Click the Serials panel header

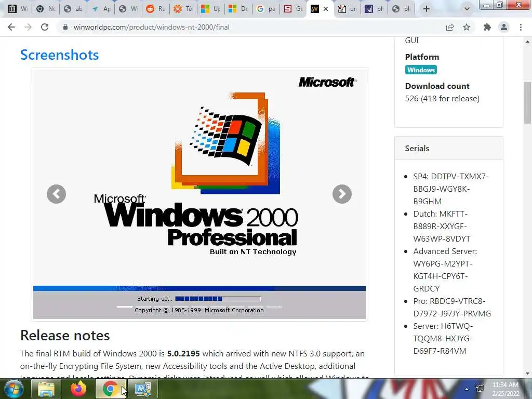click(x=448, y=148)
